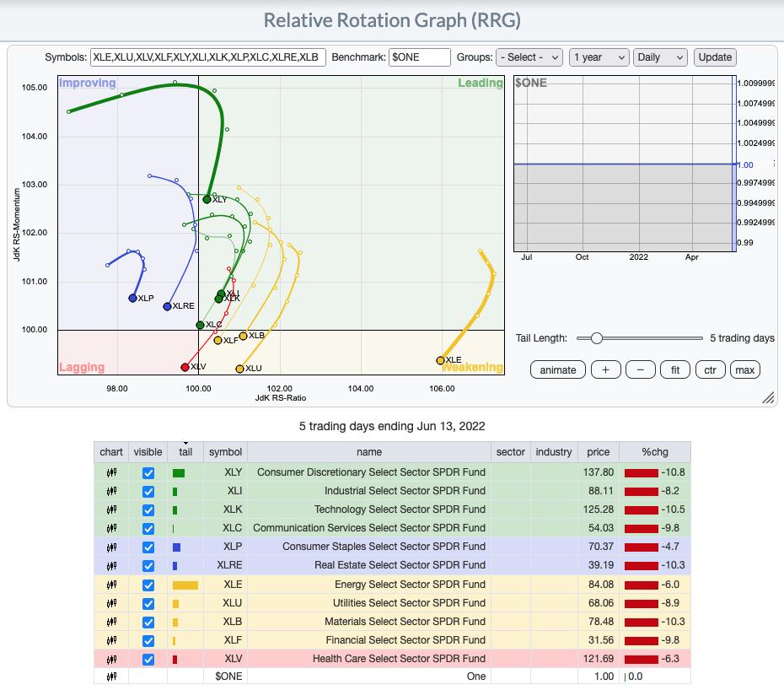The image size is (784, 690).
Task: Open the XLF chart icon
Action: click(x=111, y=640)
